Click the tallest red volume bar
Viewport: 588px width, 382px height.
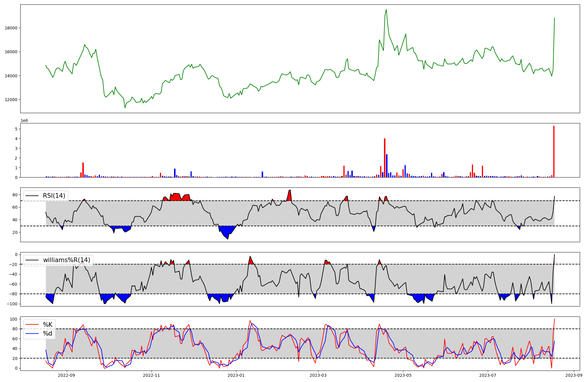click(554, 152)
